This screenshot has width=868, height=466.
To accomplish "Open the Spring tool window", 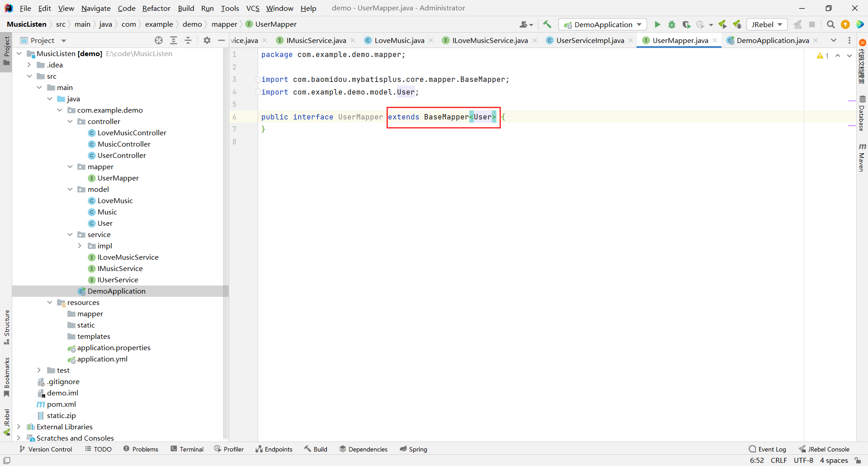I will click(x=414, y=449).
